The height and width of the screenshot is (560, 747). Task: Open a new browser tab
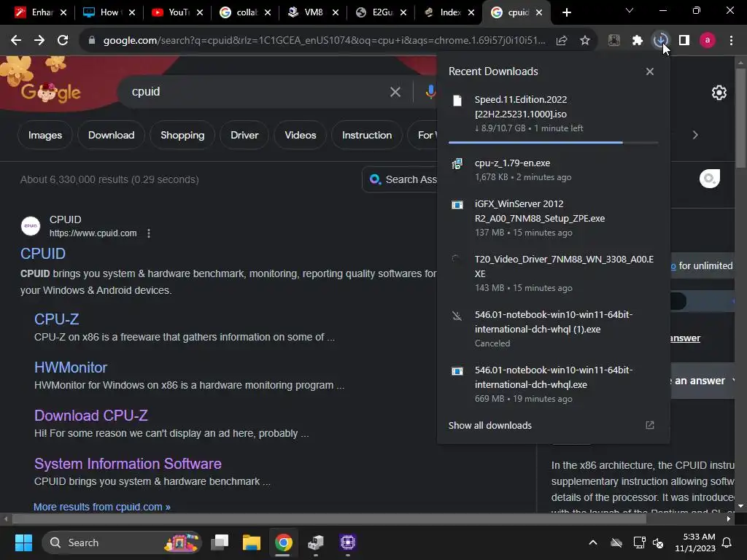coord(566,12)
